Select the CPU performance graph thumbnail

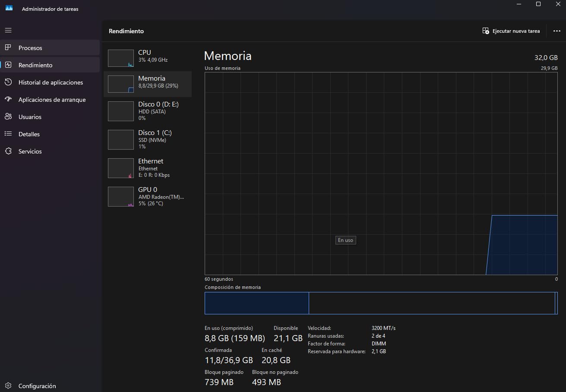pos(121,58)
